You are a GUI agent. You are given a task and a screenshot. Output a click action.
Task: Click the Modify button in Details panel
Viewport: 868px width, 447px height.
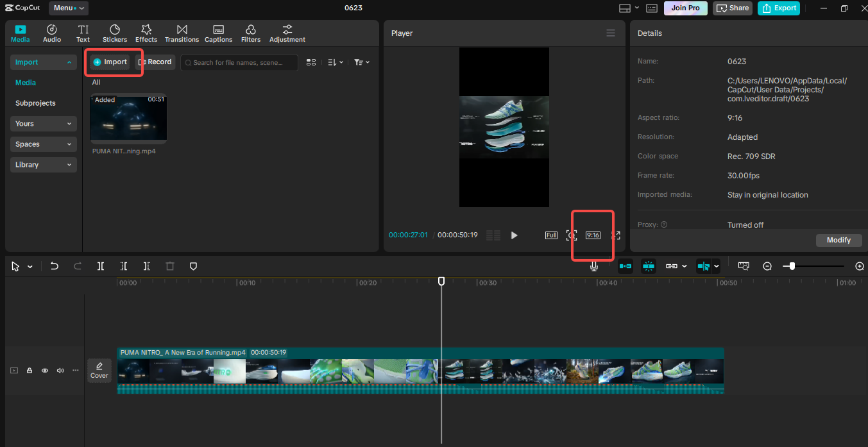[x=838, y=239]
